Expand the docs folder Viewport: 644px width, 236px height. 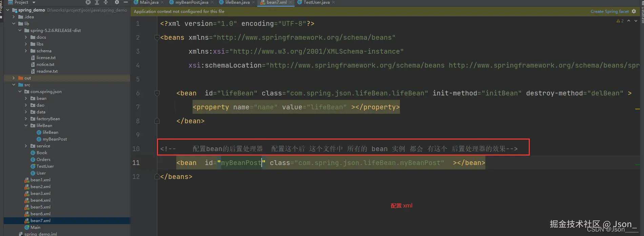[x=26, y=37]
